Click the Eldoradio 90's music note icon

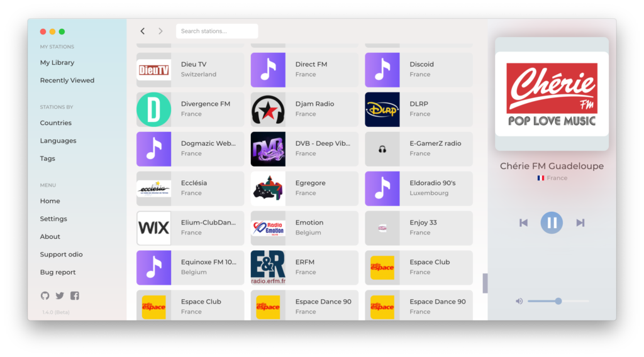tap(382, 189)
